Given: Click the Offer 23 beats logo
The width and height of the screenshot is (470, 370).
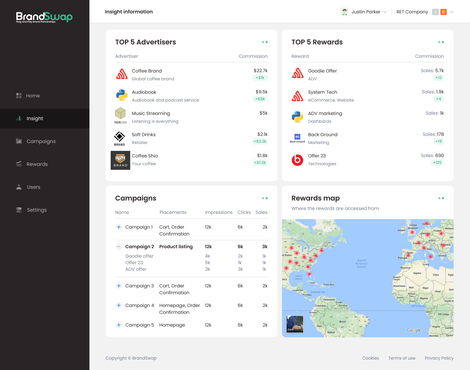Looking at the screenshot, I should 297,160.
